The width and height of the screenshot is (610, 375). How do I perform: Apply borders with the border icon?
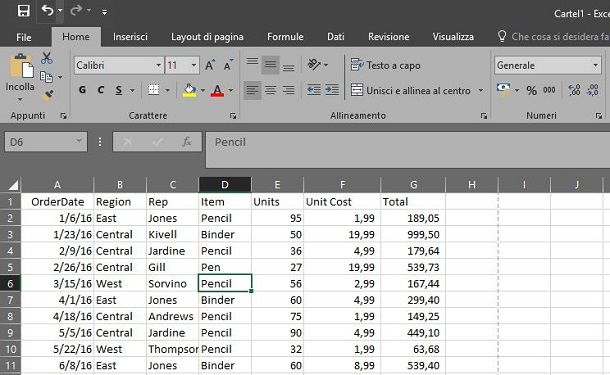click(x=154, y=90)
